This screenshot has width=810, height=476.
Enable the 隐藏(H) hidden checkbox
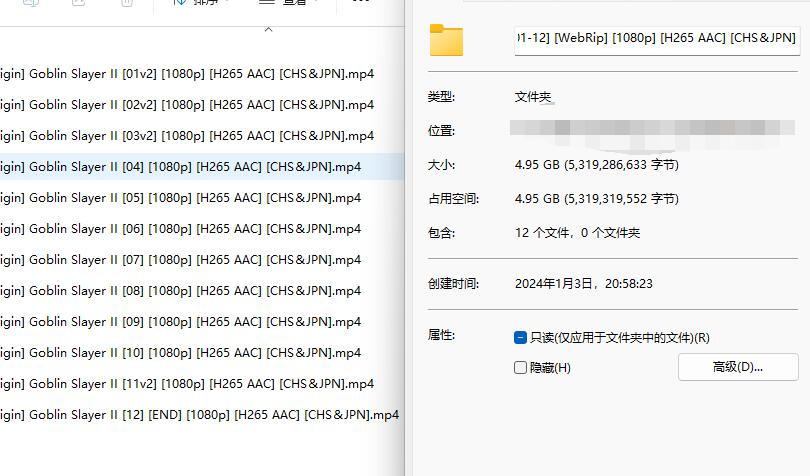coord(520,367)
